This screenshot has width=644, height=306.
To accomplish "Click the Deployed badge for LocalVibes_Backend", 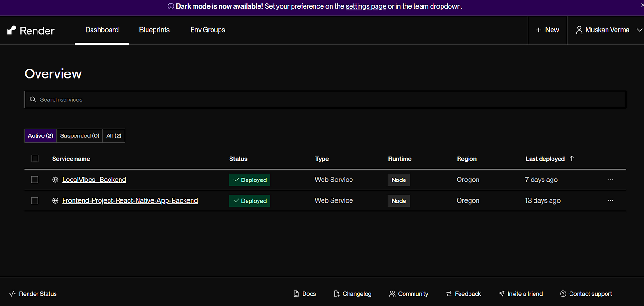I will 249,180.
